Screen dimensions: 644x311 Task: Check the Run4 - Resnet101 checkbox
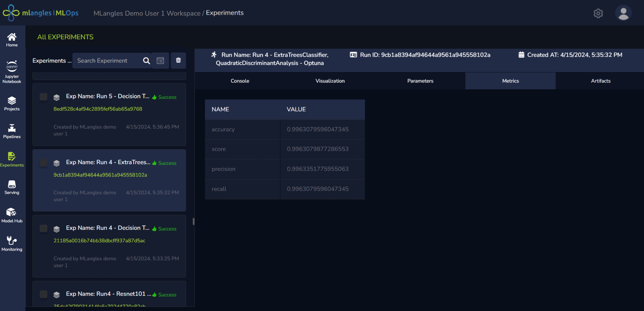(x=43, y=294)
